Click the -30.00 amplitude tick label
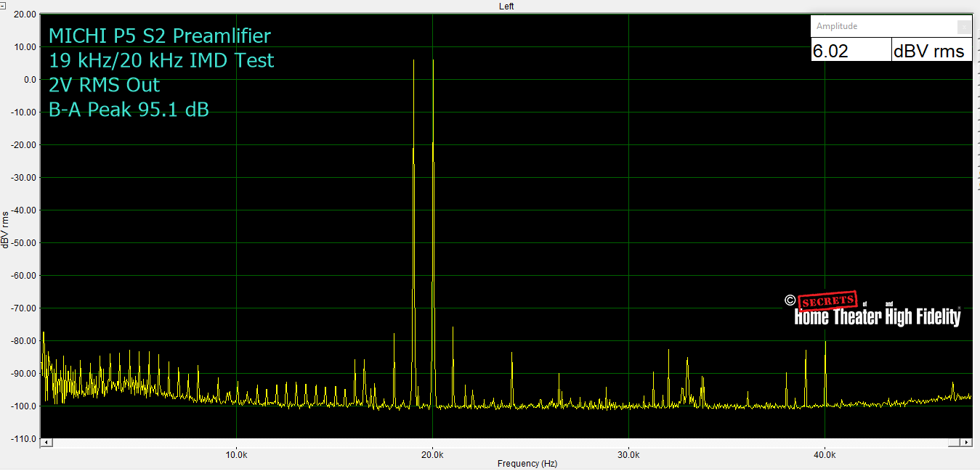The height and width of the screenshot is (471, 980). [24, 178]
